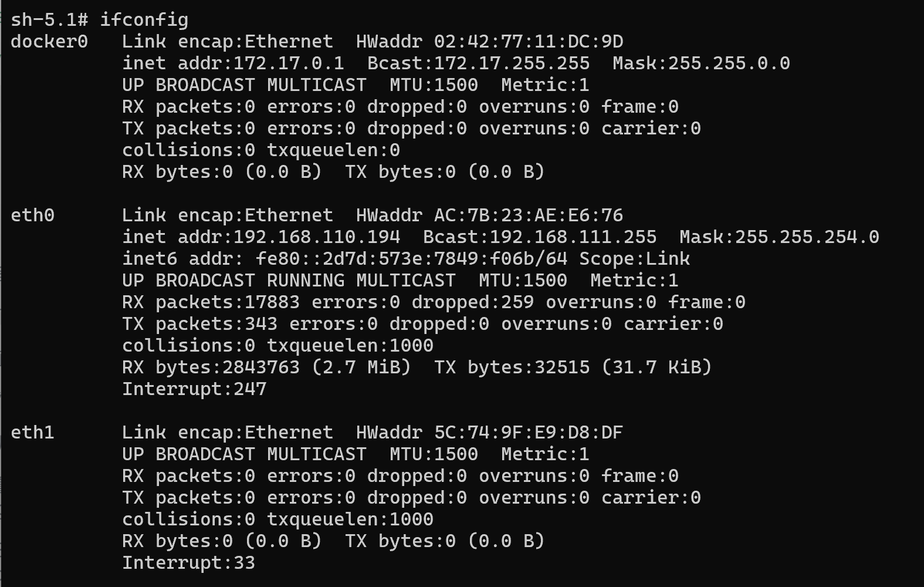Click the docker0 interface name
The image size is (924, 587).
click(49, 42)
